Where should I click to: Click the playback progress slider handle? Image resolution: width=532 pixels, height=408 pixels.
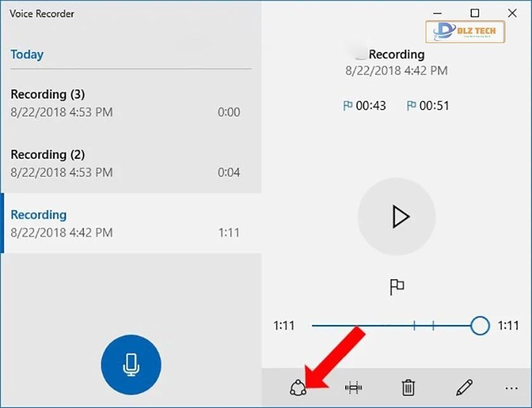point(480,325)
